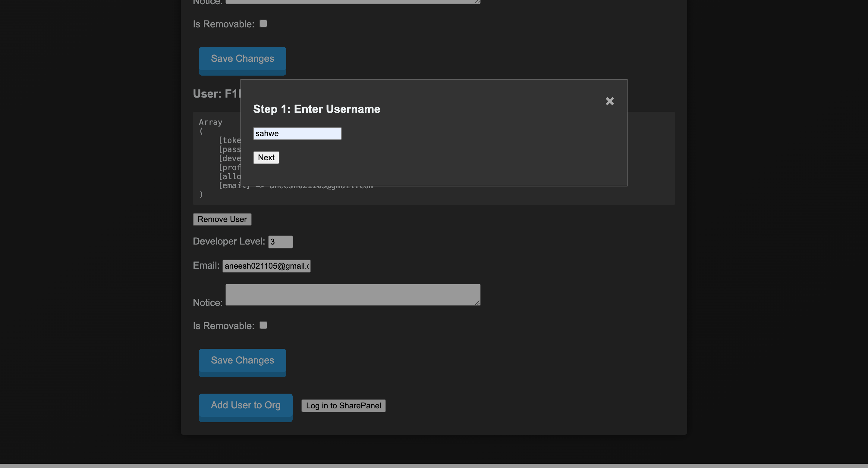The width and height of the screenshot is (868, 468).
Task: Click the Log in to SharePanel button
Action: click(343, 406)
